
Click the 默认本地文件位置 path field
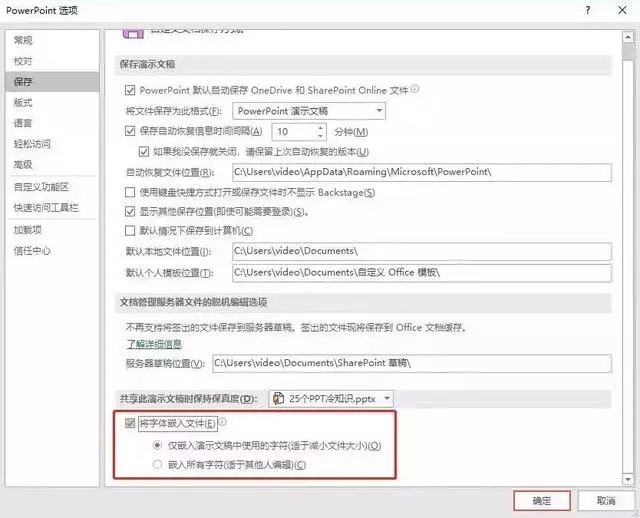pos(422,251)
